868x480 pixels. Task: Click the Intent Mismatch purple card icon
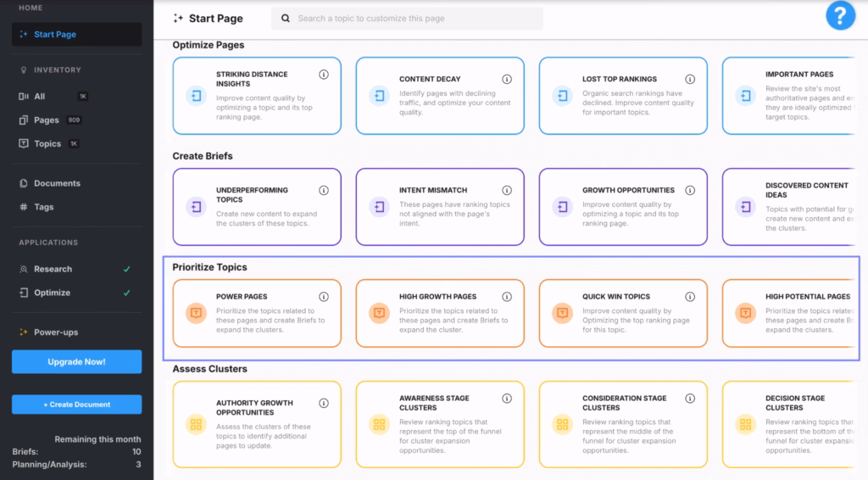point(379,206)
